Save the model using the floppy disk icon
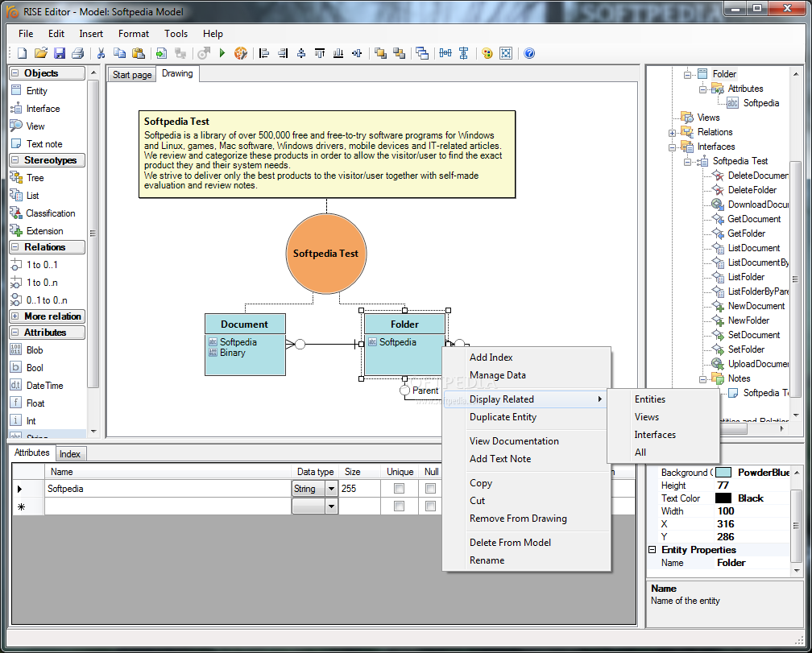This screenshot has width=812, height=653. 60,53
